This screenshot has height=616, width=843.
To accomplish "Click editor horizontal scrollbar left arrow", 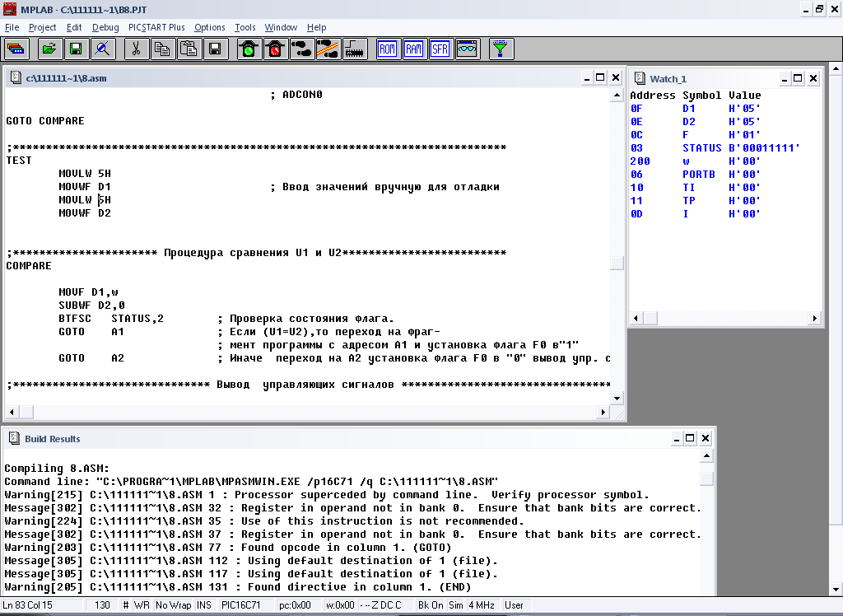I will pos(12,412).
